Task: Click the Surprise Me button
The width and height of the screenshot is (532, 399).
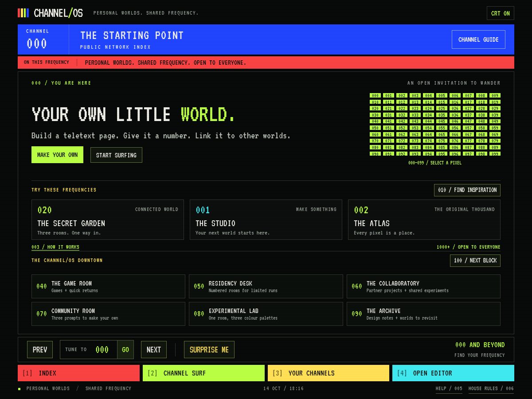Action: (209, 350)
